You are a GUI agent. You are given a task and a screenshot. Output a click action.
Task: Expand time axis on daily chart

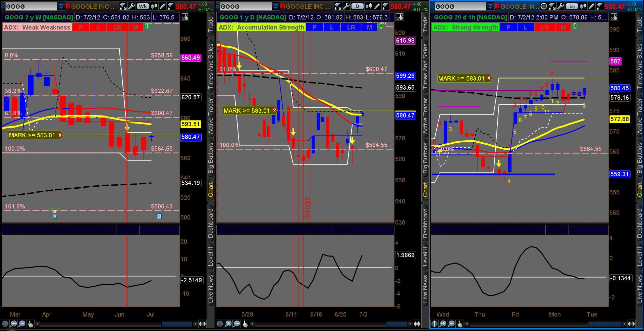pos(417,324)
